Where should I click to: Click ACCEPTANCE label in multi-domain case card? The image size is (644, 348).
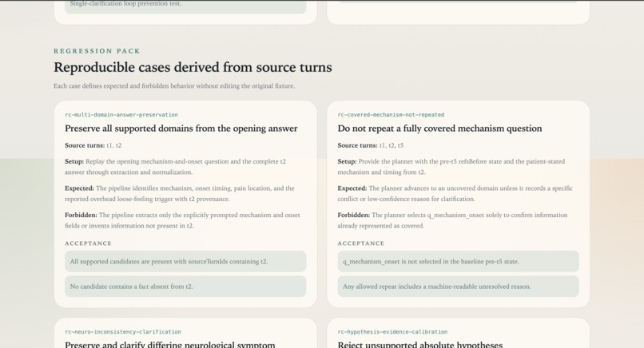point(89,243)
